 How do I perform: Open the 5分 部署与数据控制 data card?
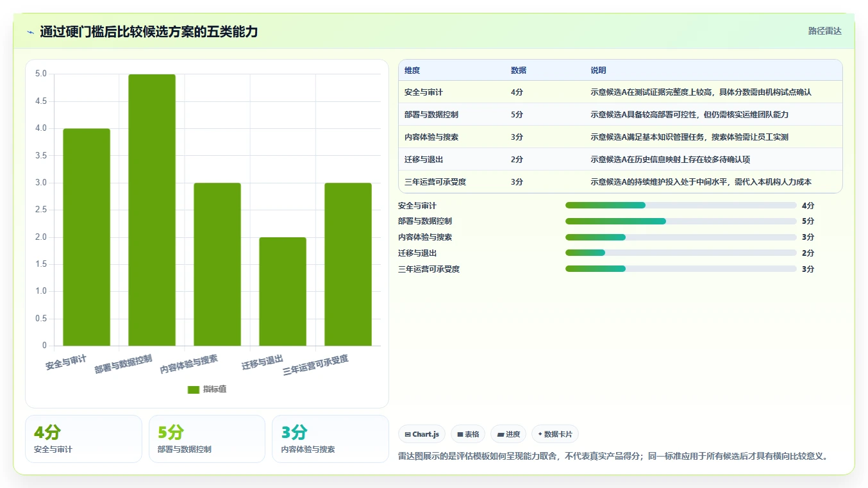(207, 439)
